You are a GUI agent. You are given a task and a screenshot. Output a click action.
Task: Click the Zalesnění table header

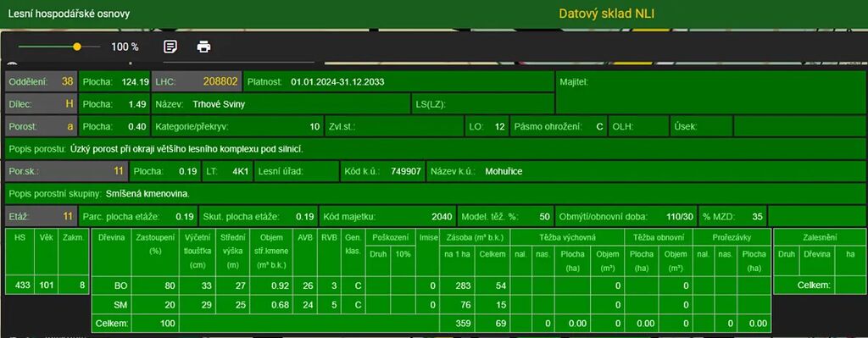(820, 237)
